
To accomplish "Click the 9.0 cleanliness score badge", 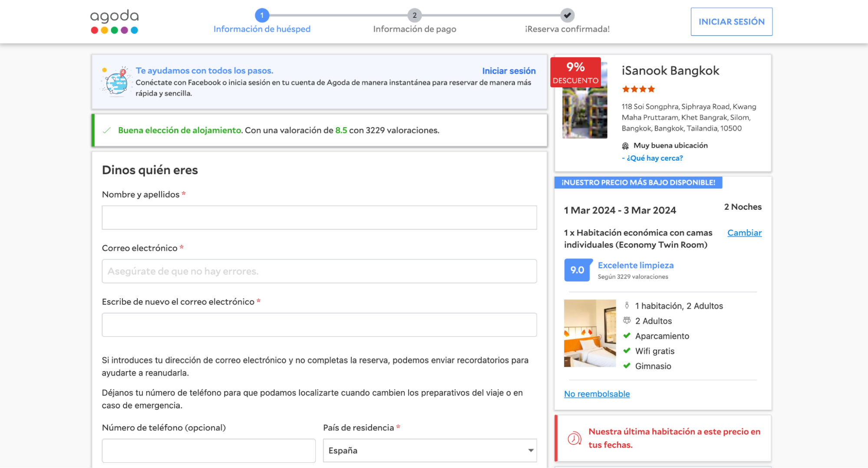I will [578, 270].
